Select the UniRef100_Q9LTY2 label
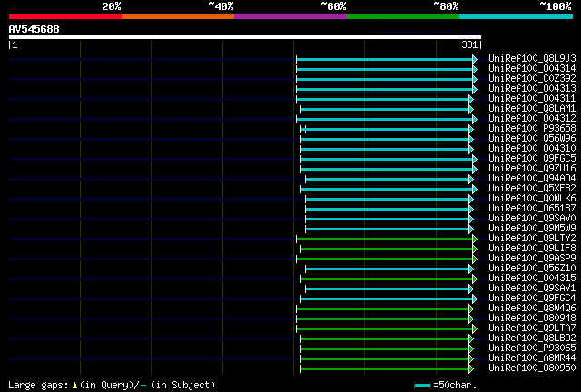 532,239
